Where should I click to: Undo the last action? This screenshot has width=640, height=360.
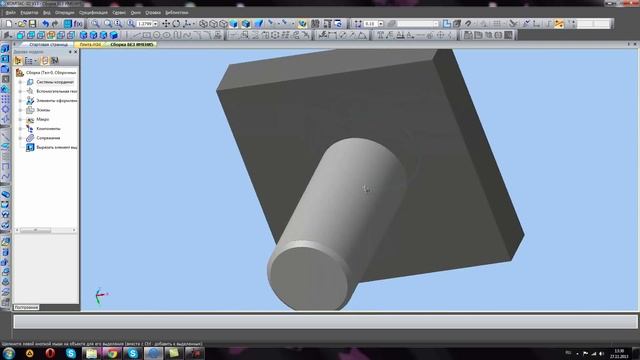[x=45, y=24]
